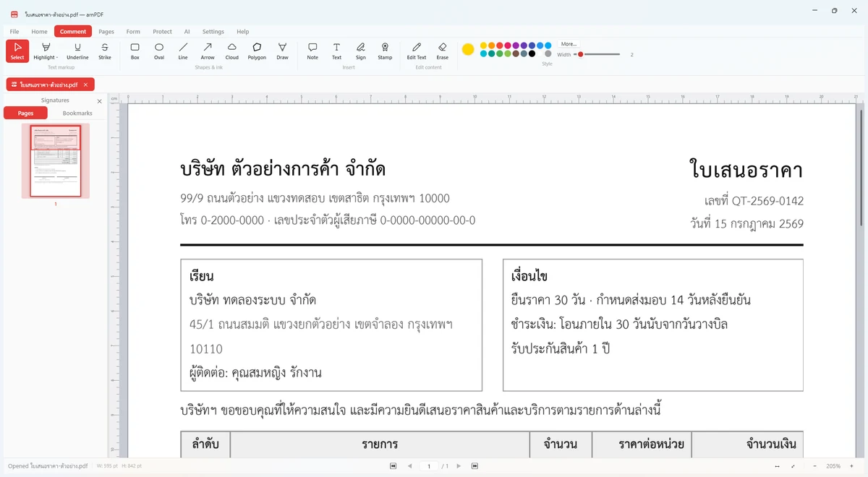The image size is (868, 477).
Task: Open the Help ribbon tab
Action: click(243, 32)
